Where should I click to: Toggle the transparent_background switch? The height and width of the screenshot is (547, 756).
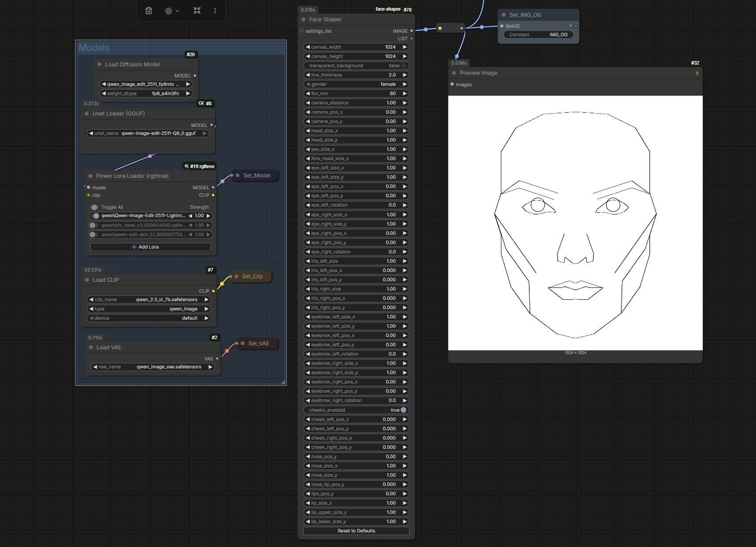(x=403, y=65)
